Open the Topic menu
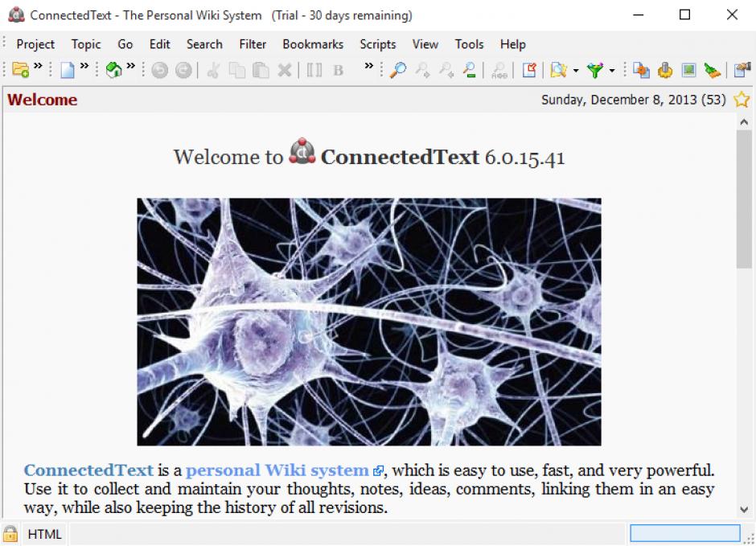 pyautogui.click(x=86, y=44)
